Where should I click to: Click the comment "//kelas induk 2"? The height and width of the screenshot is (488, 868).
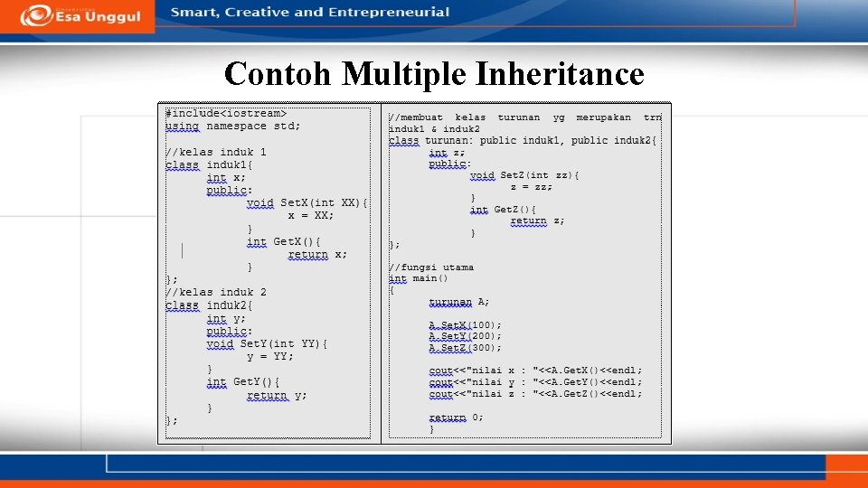(216, 292)
